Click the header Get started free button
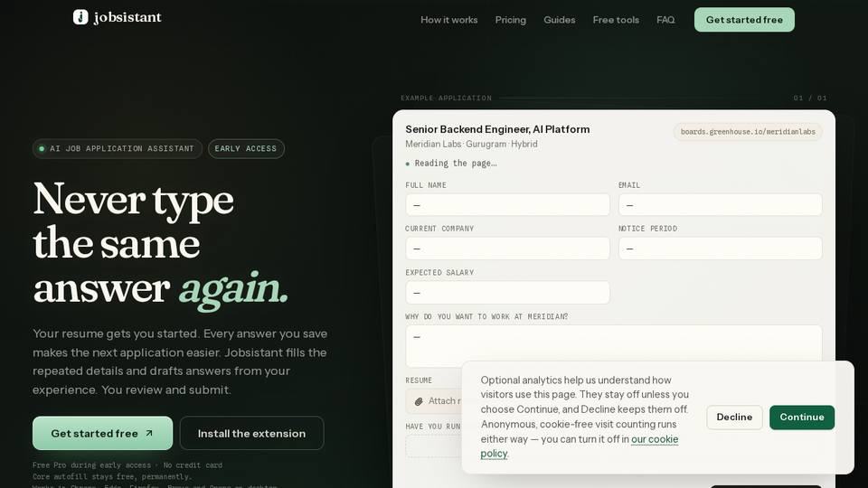 tap(744, 20)
